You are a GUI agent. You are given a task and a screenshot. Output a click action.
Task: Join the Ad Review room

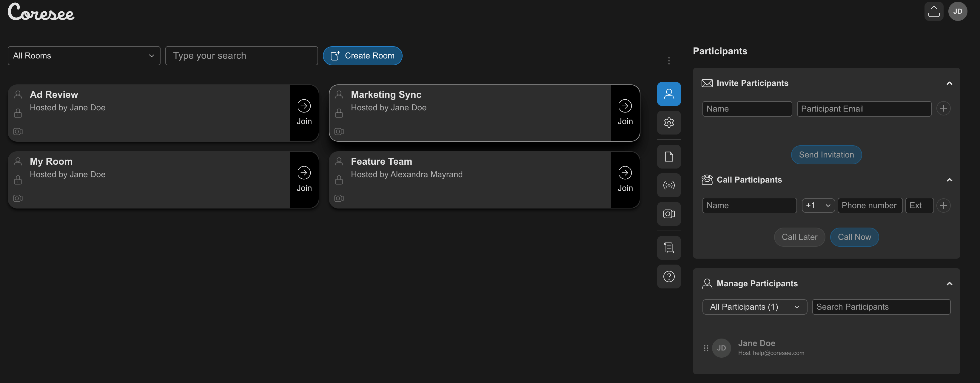point(304,113)
